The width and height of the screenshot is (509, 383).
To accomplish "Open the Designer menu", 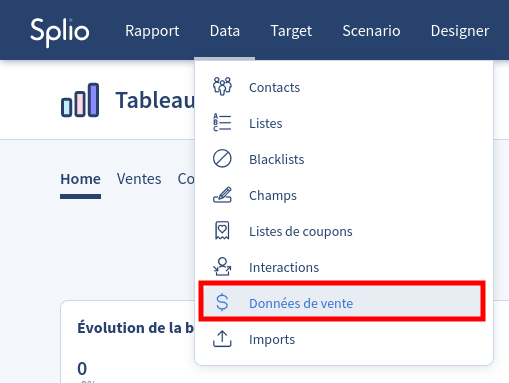I will (460, 31).
